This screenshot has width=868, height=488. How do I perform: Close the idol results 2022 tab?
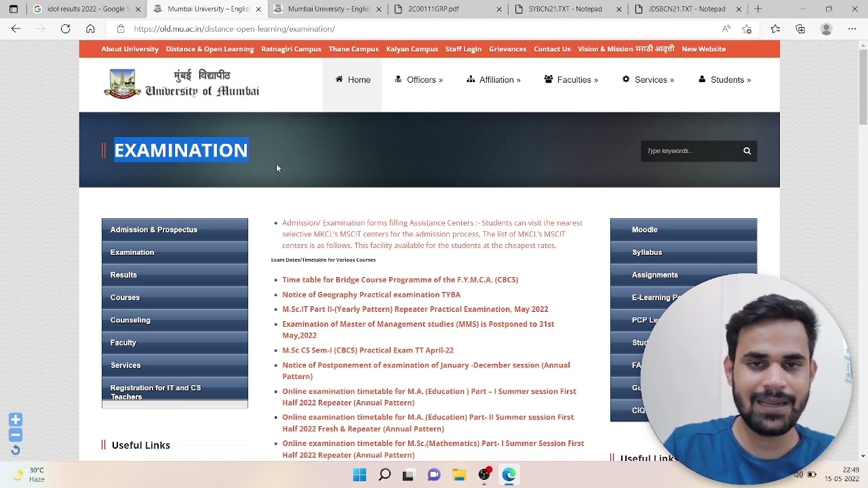[x=138, y=9]
